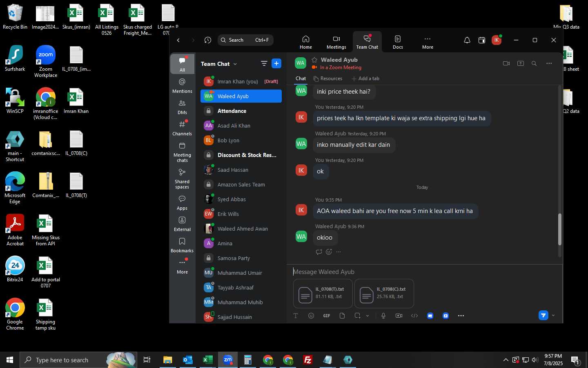Open Shared spaces in sidebar

tap(182, 179)
